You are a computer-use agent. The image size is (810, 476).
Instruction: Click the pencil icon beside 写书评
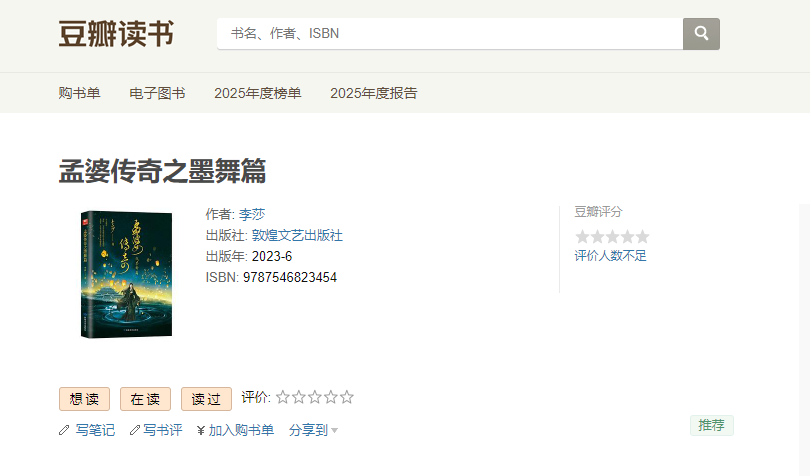(134, 430)
